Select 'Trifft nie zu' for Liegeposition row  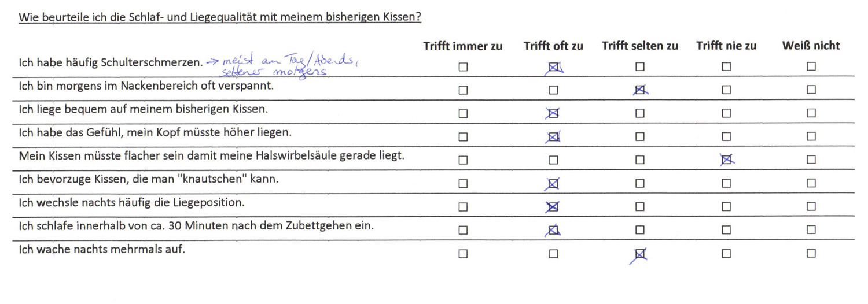pyautogui.click(x=726, y=206)
